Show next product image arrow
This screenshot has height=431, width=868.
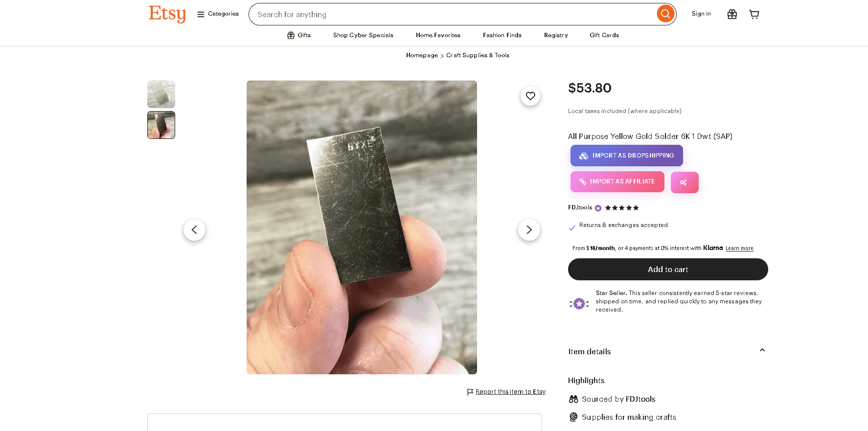[x=529, y=230]
